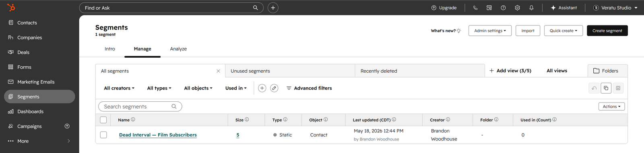Click the info icon next to Size column
Screen dimensions: 644x153
pyautogui.click(x=247, y=119)
